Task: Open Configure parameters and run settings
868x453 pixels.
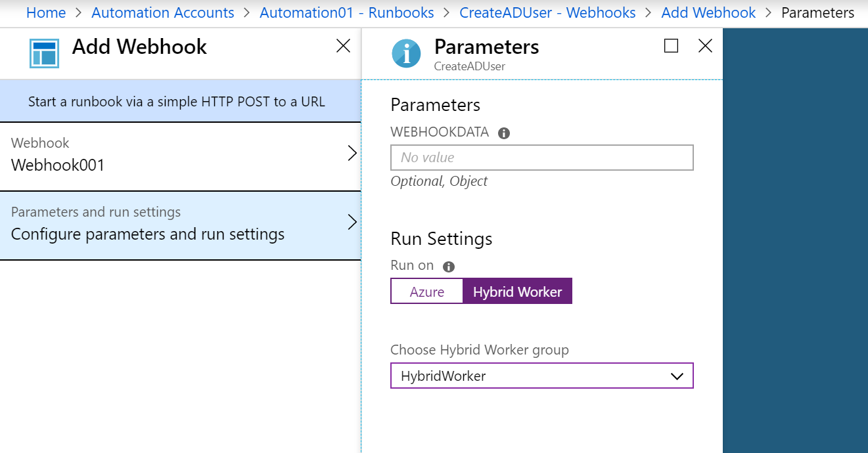Action: (148, 234)
